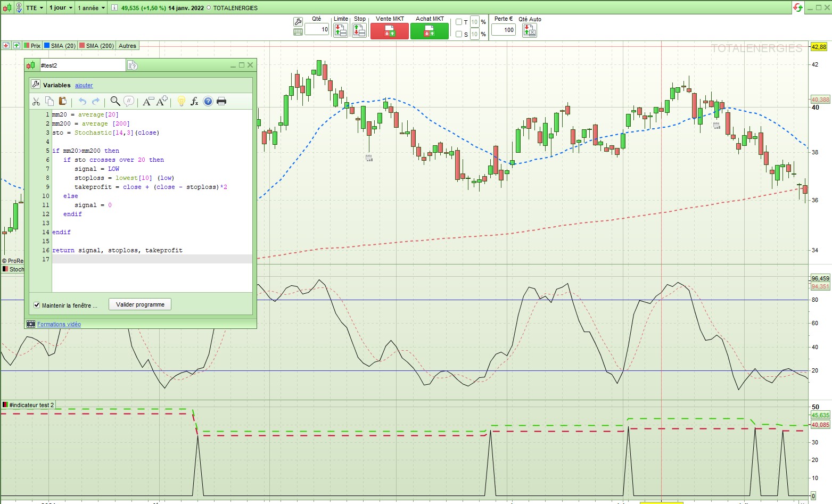The image size is (832, 504).
Task: Click the 94,351 stochastic signal label
Action: pyautogui.click(x=820, y=286)
